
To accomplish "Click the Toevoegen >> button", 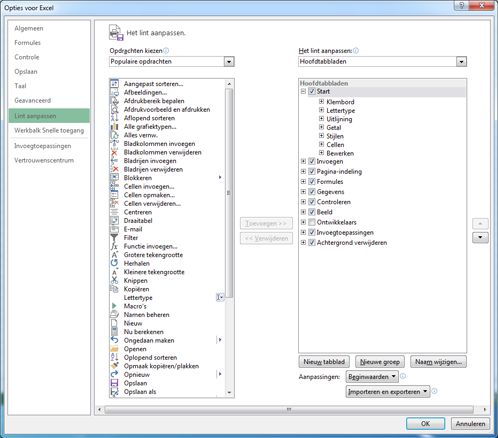I will (x=266, y=223).
